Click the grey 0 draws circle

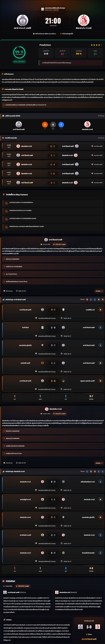tap(53, 125)
